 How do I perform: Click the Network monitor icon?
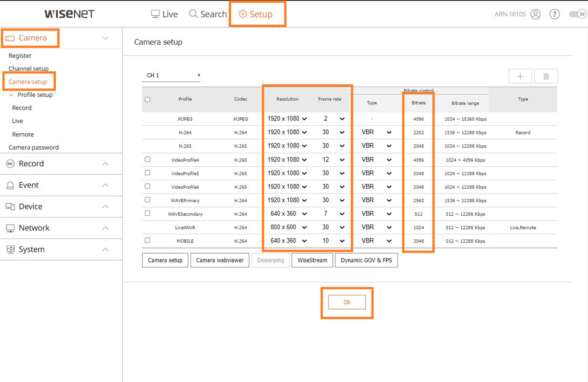10,228
